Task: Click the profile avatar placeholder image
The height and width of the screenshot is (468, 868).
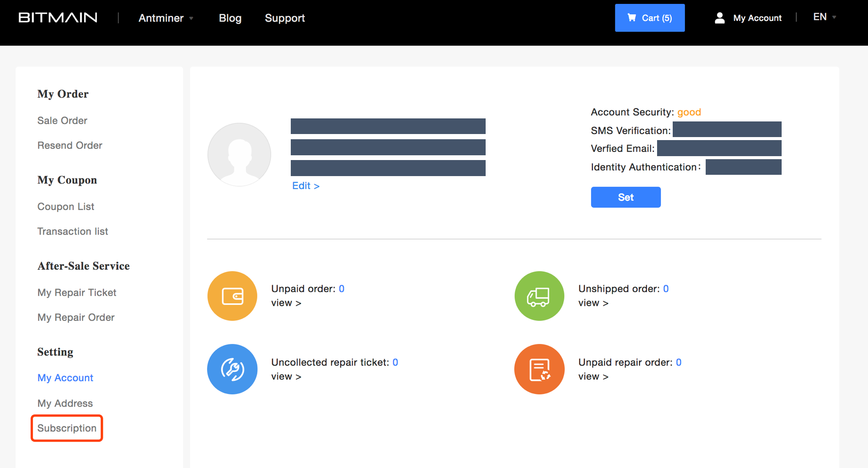Action: [239, 154]
